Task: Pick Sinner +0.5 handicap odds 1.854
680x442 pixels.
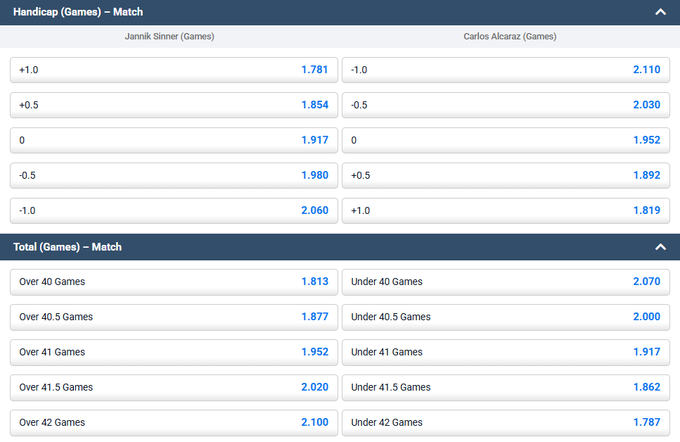Action: point(173,105)
